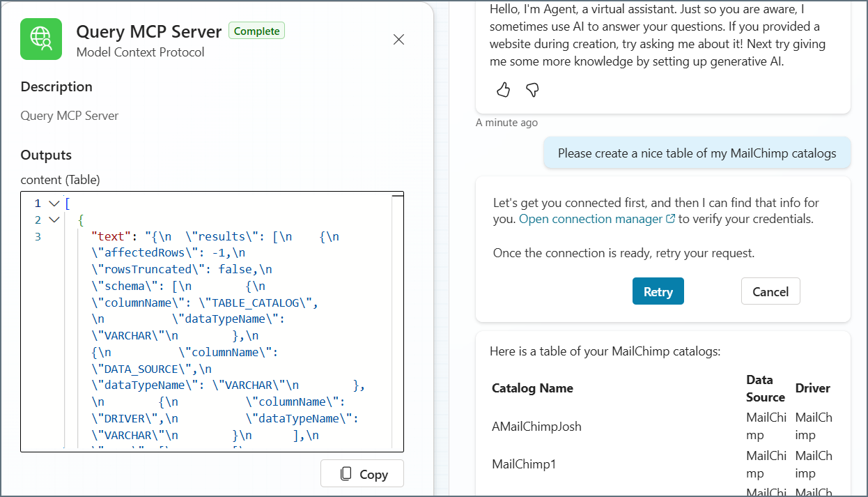Click the content (Table) label
Viewport: 868px width, 497px height.
pos(61,180)
